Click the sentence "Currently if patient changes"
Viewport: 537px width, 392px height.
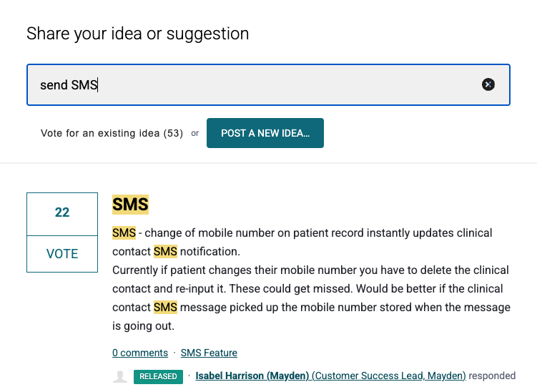(x=186, y=270)
